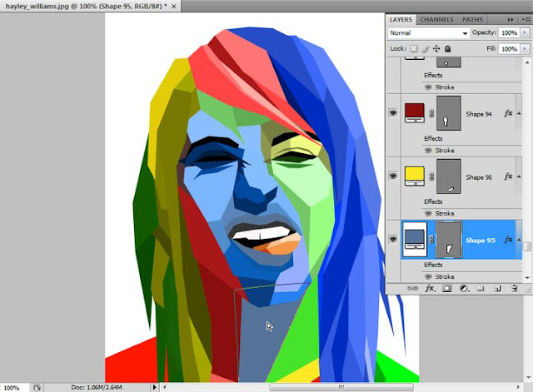This screenshot has width=533, height=392.
Task: Create new adjustment layer
Action: pos(464,289)
